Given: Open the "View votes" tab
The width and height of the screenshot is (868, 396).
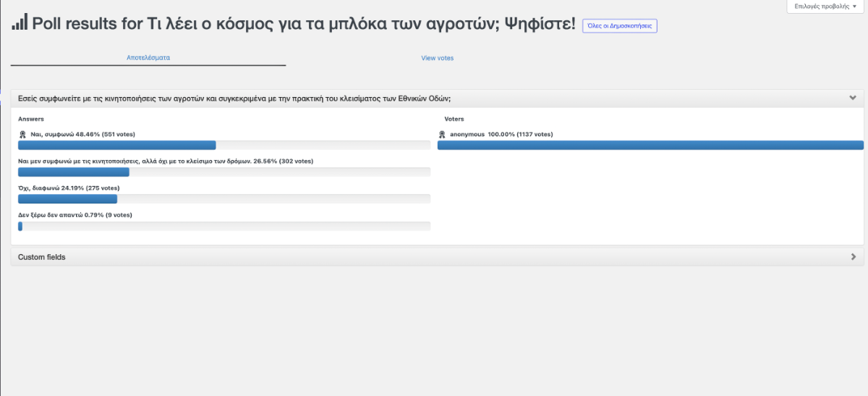Looking at the screenshot, I should pyautogui.click(x=437, y=58).
